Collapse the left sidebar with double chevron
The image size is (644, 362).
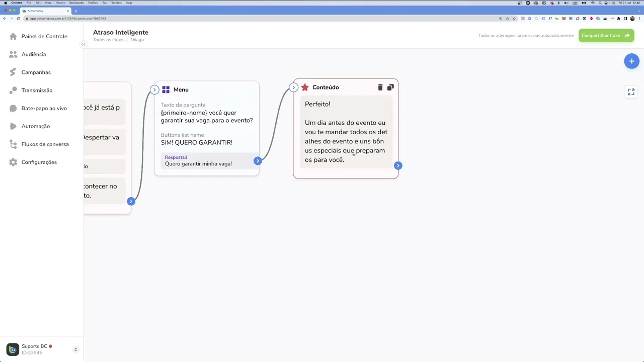click(84, 45)
